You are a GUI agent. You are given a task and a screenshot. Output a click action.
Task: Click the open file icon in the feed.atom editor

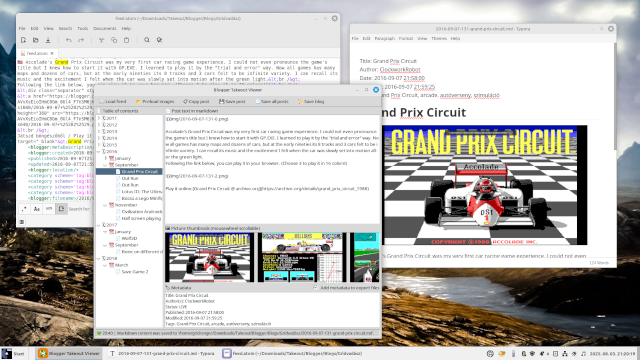36,40
